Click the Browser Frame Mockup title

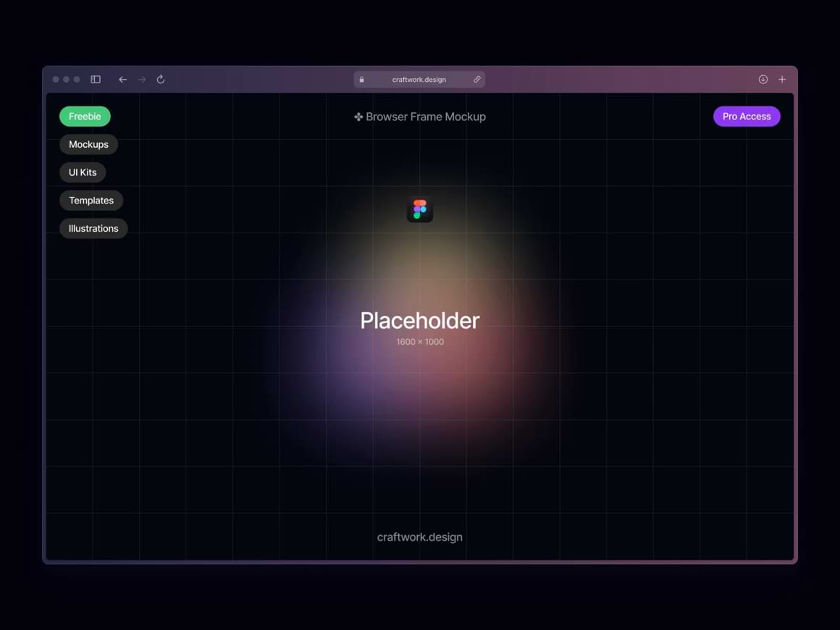[426, 117]
